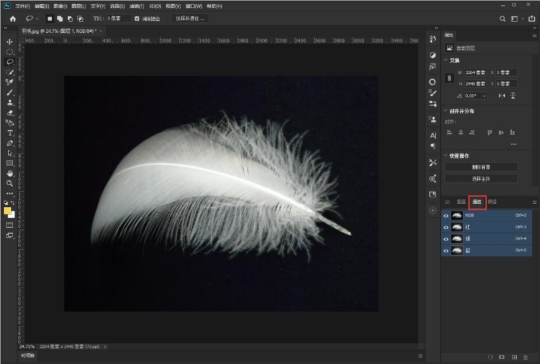
Task: Select the Horizontal Type tool
Action: coord(10,133)
